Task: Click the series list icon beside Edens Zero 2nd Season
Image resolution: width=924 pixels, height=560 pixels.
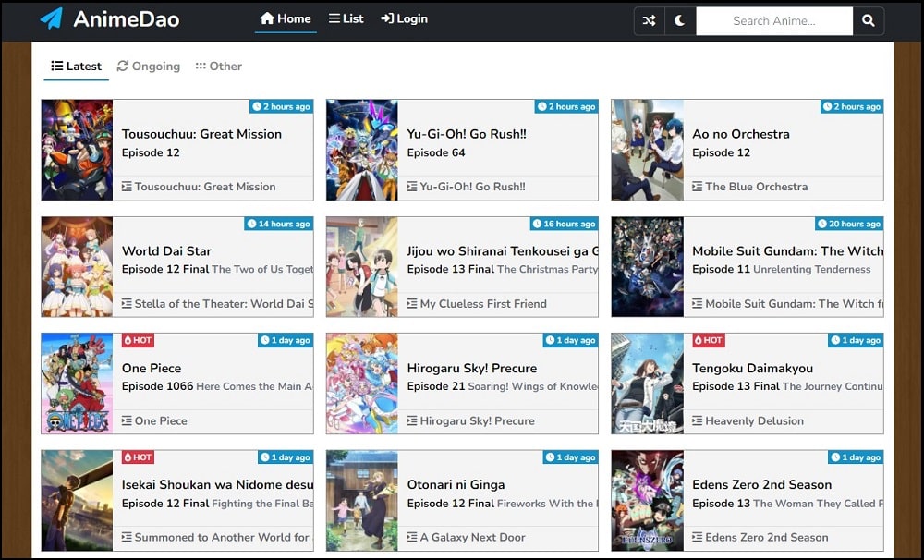Action: click(697, 538)
